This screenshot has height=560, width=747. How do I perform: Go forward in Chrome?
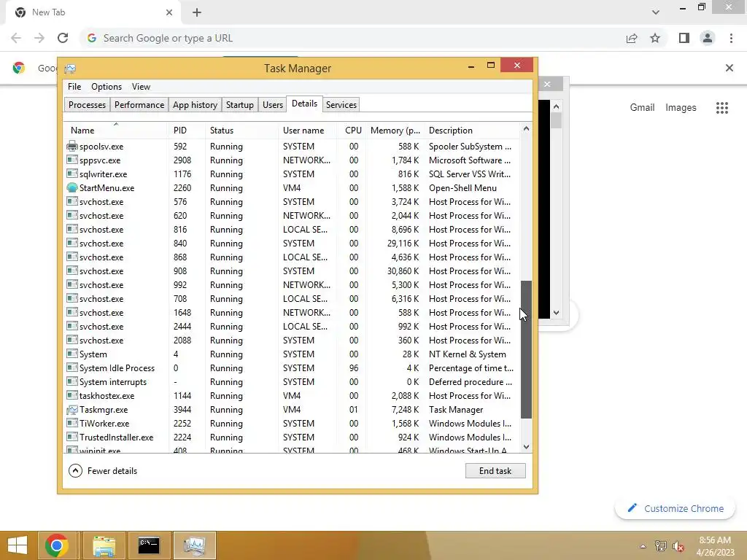click(x=39, y=38)
